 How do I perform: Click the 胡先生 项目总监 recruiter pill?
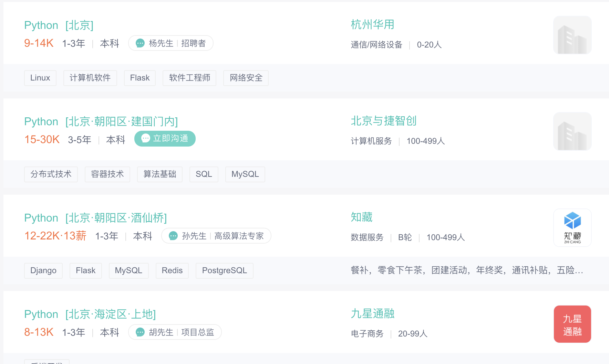tap(175, 332)
